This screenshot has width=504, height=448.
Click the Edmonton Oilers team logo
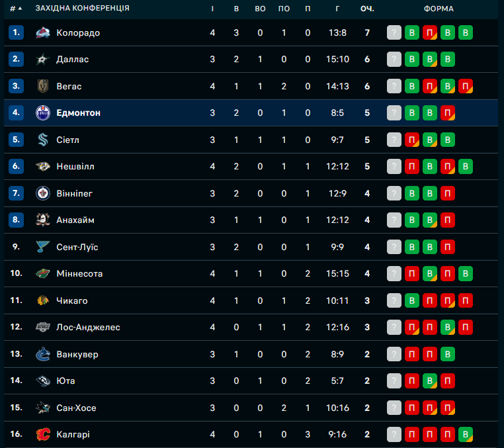(x=43, y=113)
